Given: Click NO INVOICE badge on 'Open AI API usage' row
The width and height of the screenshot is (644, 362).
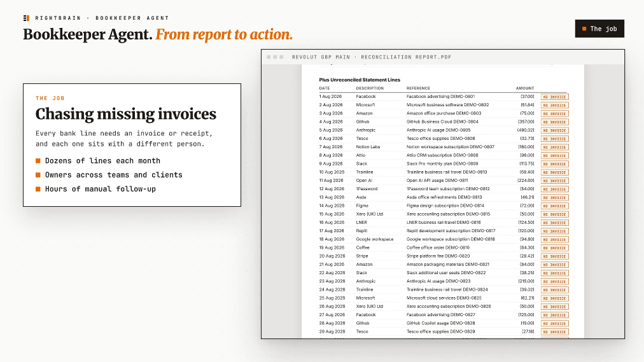Looking at the screenshot, I should [554, 181].
